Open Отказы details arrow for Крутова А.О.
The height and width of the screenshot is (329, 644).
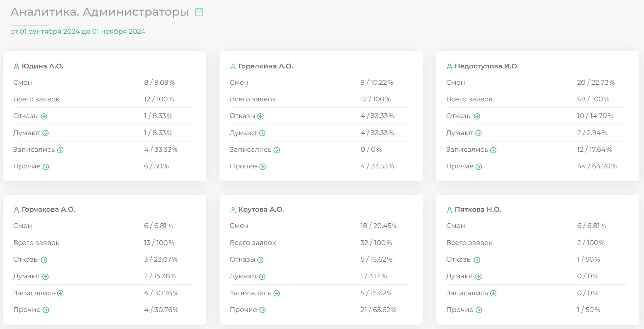[261, 260]
